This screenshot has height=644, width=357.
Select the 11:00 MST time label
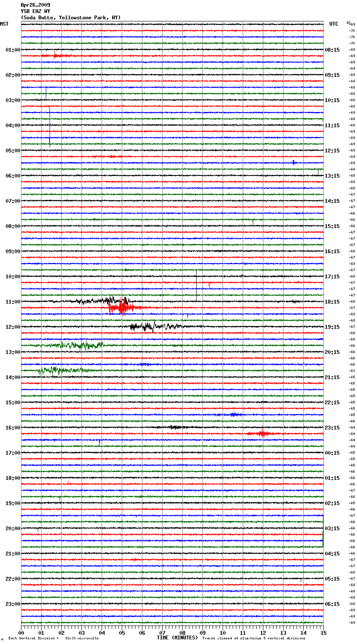(13, 302)
